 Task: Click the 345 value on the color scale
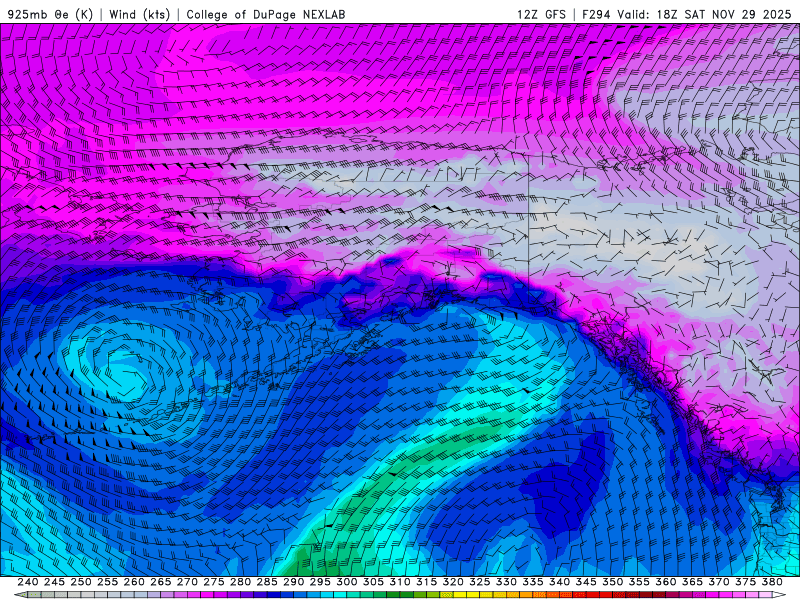click(586, 582)
